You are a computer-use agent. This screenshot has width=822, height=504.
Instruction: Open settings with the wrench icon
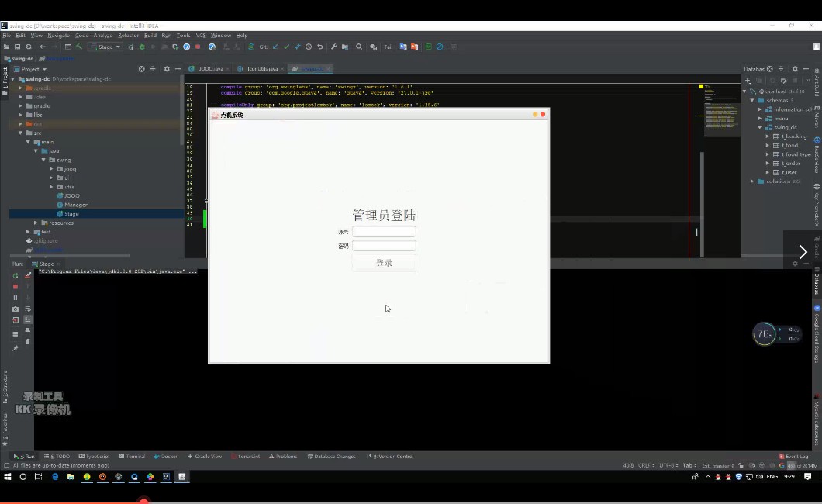(x=334, y=47)
